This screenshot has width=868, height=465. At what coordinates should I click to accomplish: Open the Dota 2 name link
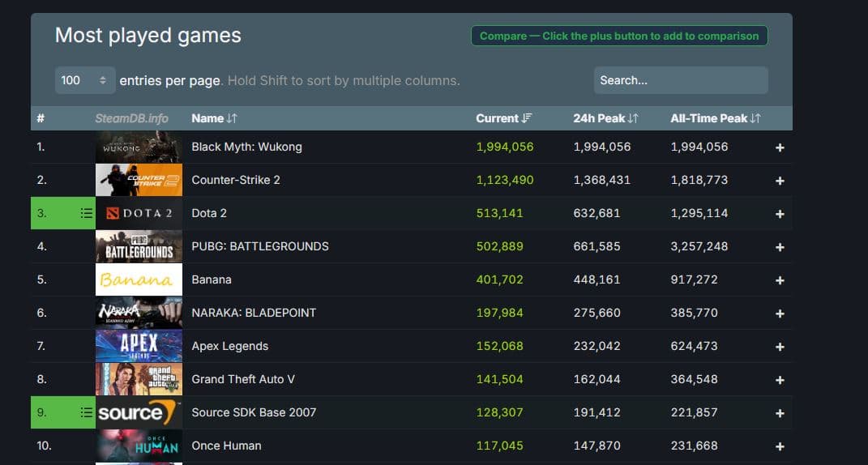209,213
